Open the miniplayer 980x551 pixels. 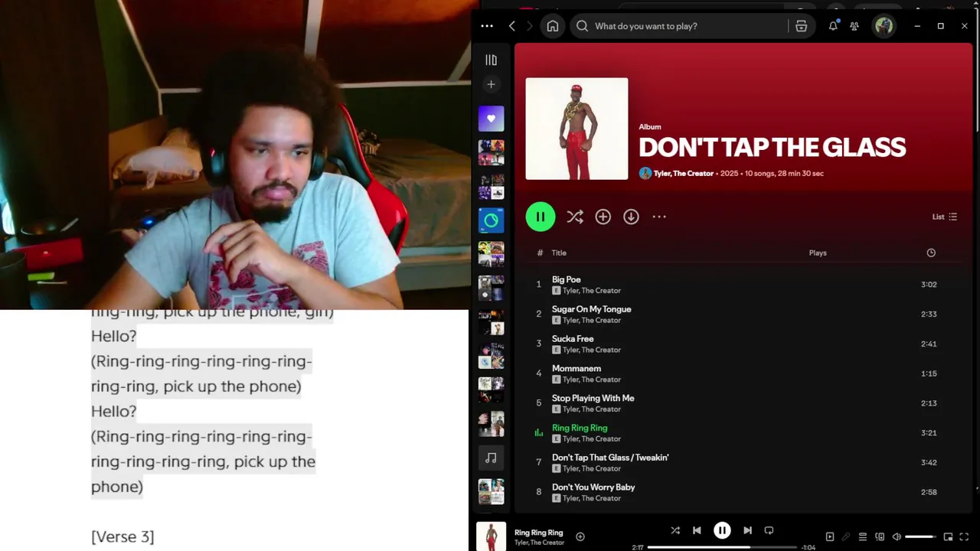948,537
